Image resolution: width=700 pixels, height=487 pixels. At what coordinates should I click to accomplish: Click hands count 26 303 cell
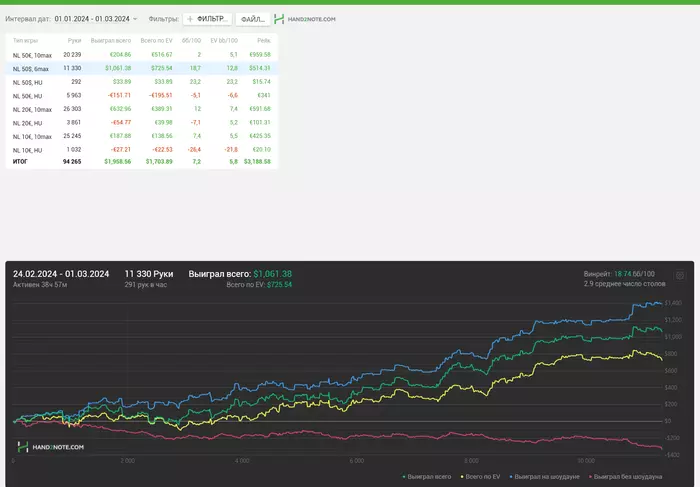[x=72, y=109]
